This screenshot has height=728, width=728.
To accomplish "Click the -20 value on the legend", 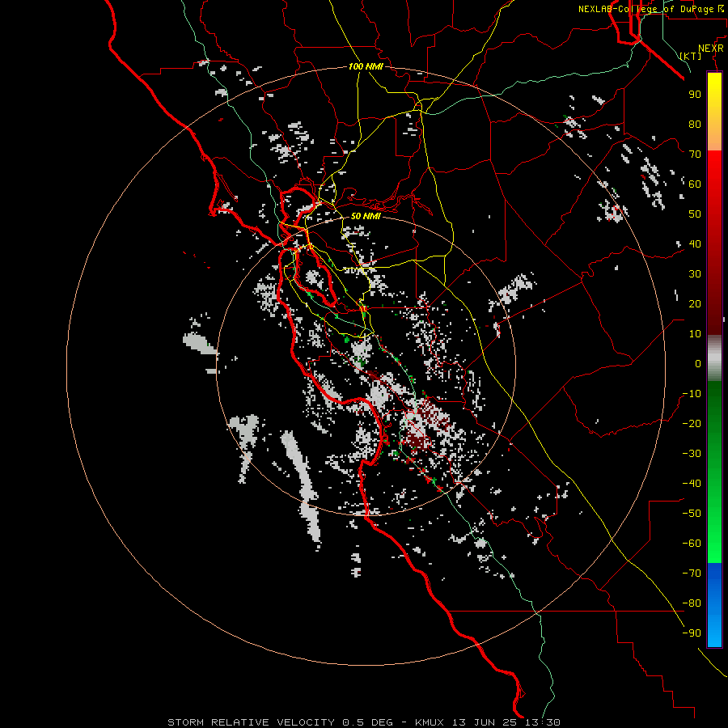I will coord(692,424).
